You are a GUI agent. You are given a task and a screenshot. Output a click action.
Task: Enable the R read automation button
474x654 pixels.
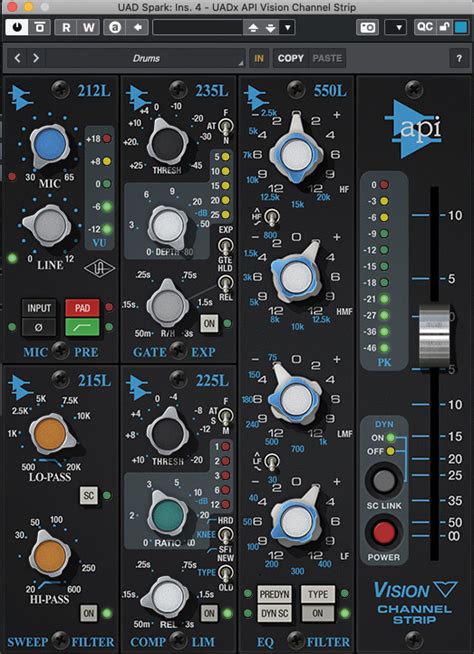[x=66, y=28]
